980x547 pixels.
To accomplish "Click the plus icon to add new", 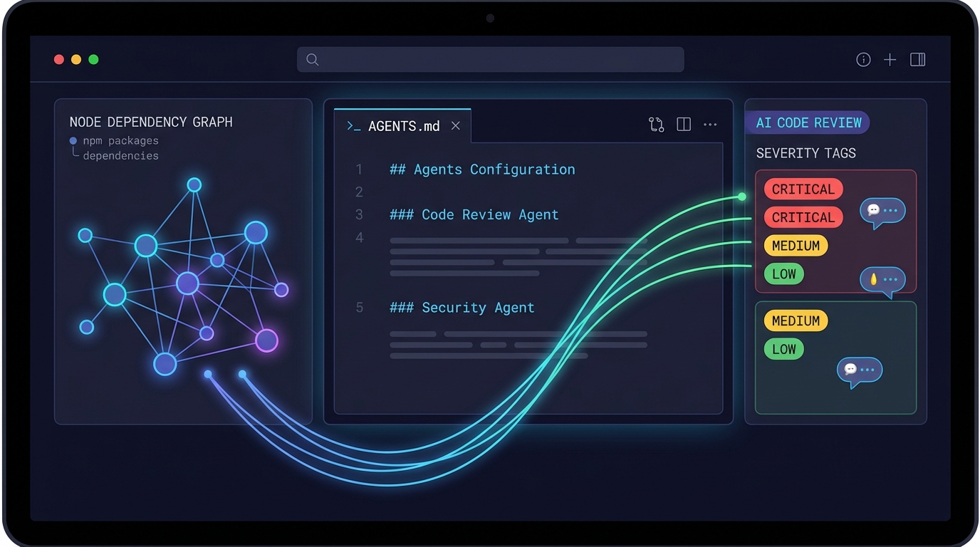I will pos(890,60).
